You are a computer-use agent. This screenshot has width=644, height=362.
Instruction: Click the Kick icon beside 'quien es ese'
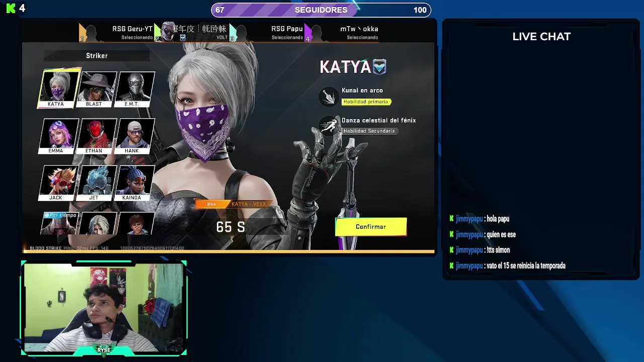[452, 234]
